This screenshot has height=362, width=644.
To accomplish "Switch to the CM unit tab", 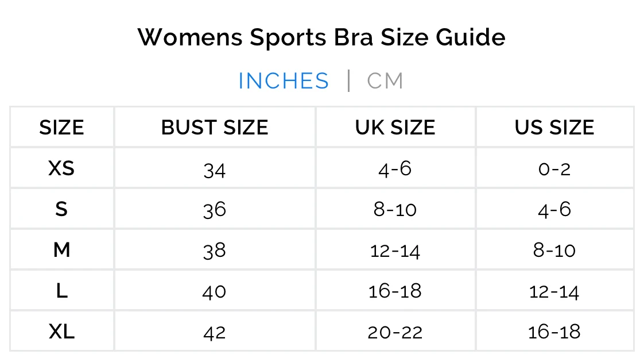I will (x=385, y=81).
